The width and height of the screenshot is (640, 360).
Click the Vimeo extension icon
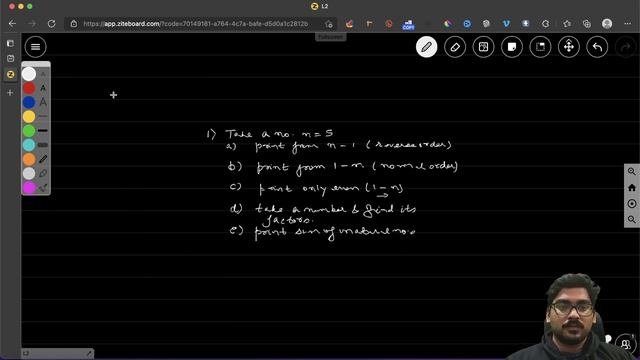(x=506, y=24)
